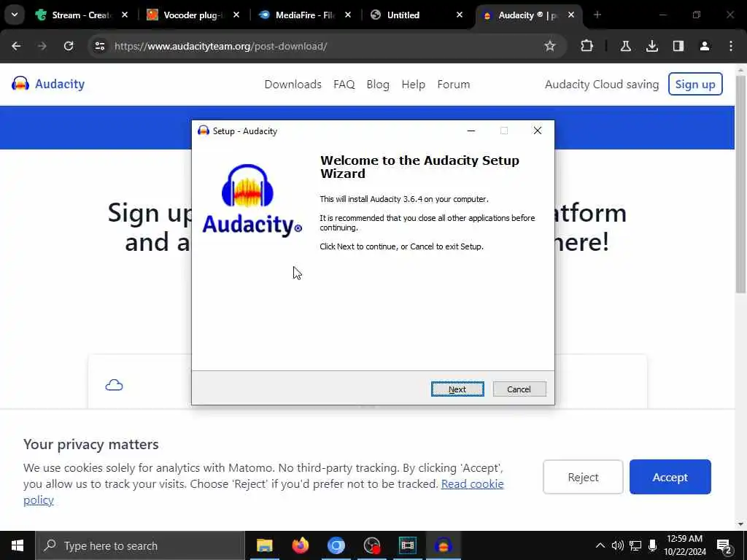Click the address bar URL
747x560 pixels.
[x=220, y=46]
